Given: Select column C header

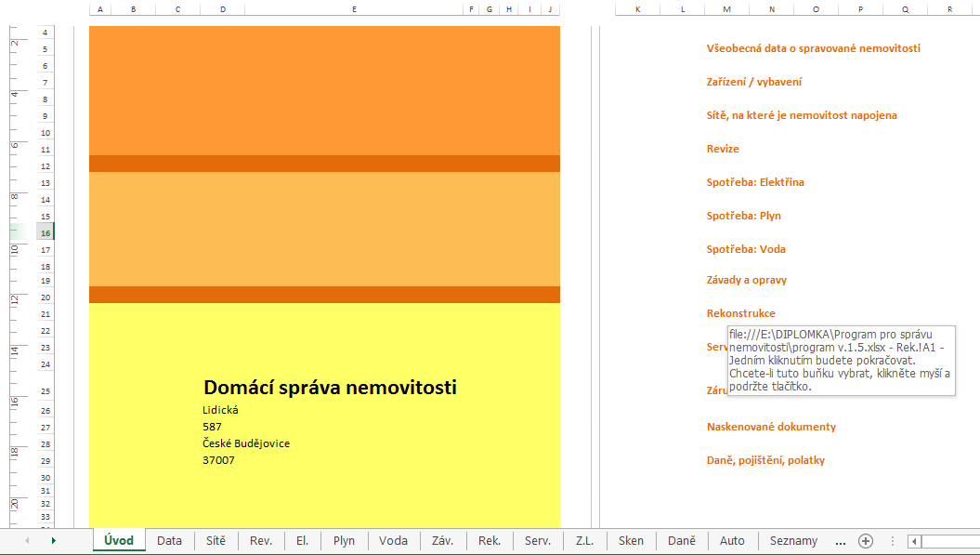Looking at the screenshot, I should click(178, 9).
